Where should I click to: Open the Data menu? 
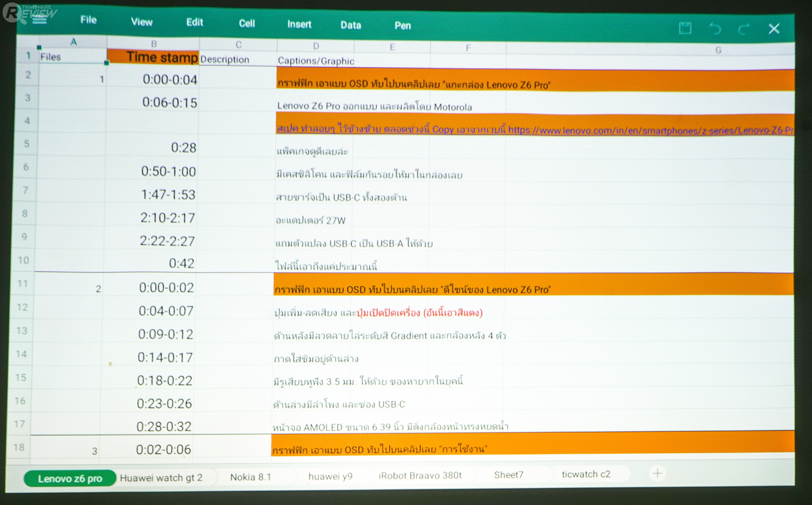point(351,25)
